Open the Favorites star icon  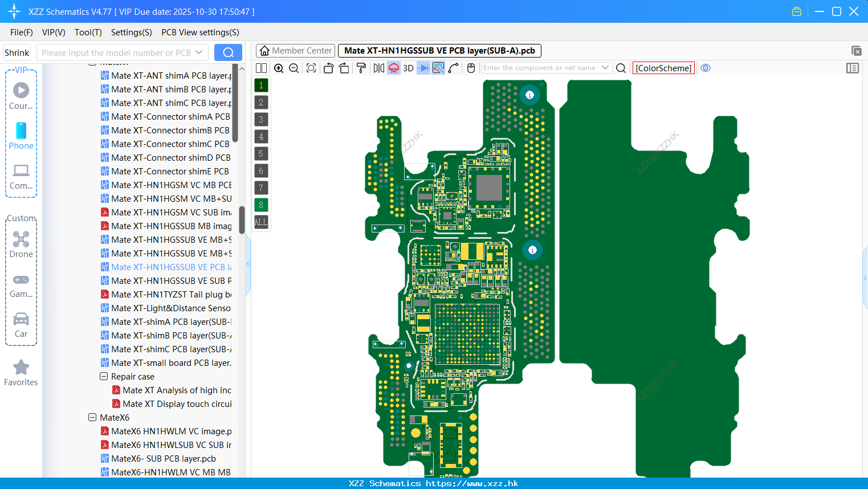[x=21, y=373]
